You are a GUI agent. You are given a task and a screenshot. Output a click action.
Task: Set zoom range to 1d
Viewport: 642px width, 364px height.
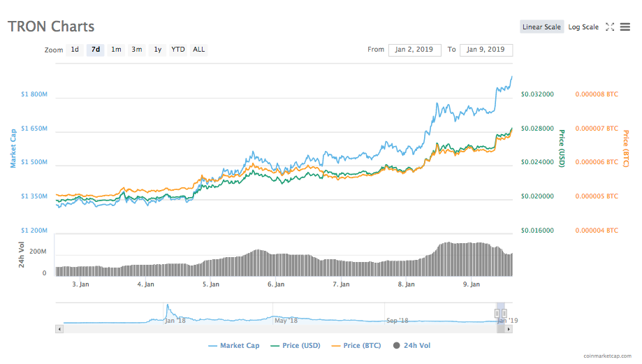(x=75, y=50)
